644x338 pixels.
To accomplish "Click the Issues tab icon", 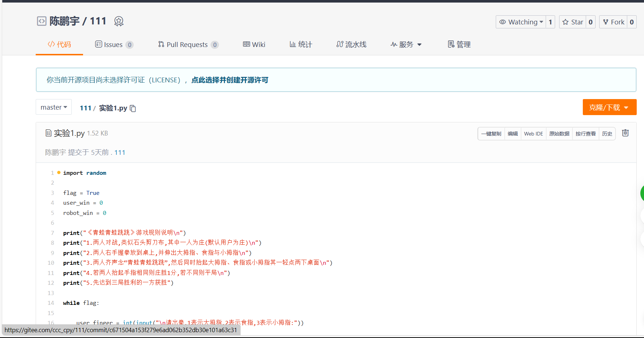I will pos(98,44).
